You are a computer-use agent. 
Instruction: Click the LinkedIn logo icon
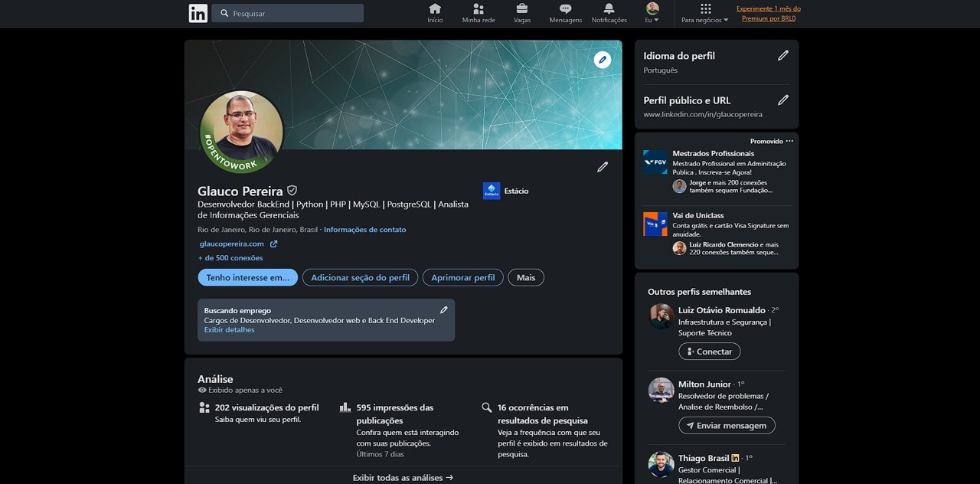(x=198, y=13)
